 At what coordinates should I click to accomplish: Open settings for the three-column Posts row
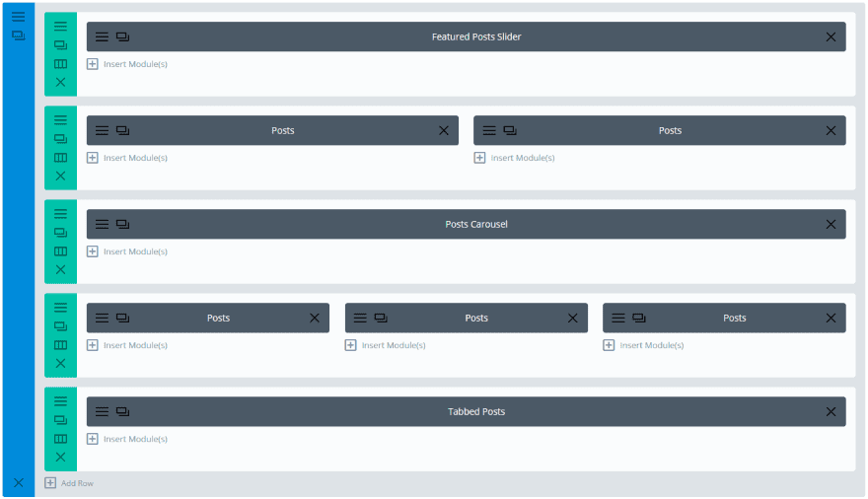60,307
